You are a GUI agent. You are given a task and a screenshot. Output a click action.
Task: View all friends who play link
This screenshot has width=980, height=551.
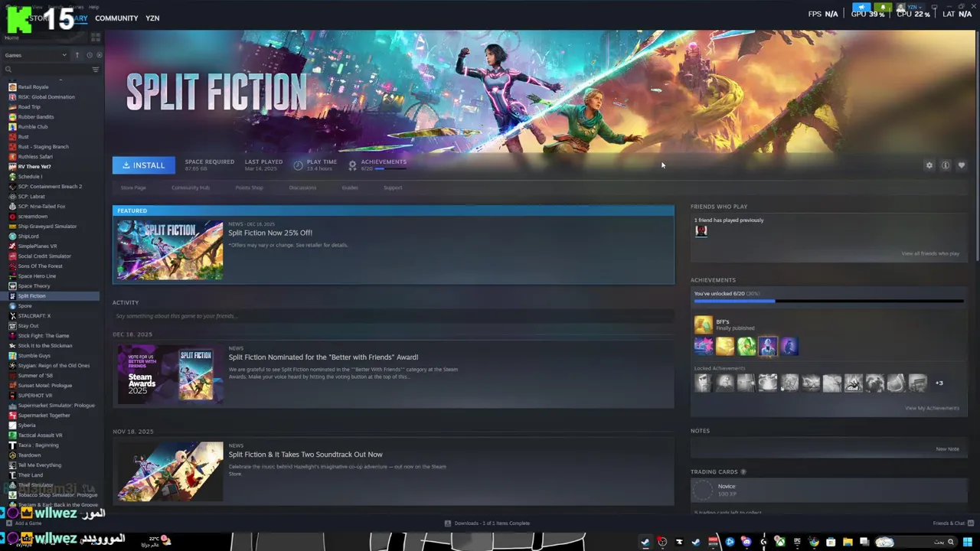coord(930,253)
